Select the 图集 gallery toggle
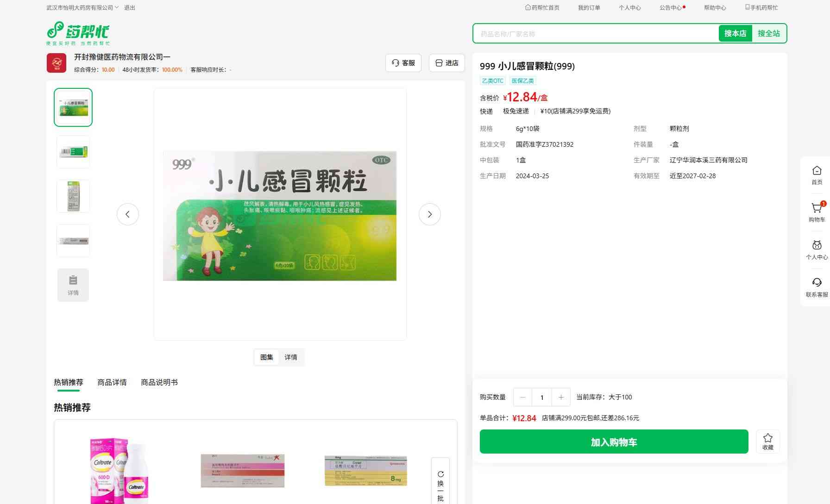Viewport: 830px width, 504px height. [266, 357]
